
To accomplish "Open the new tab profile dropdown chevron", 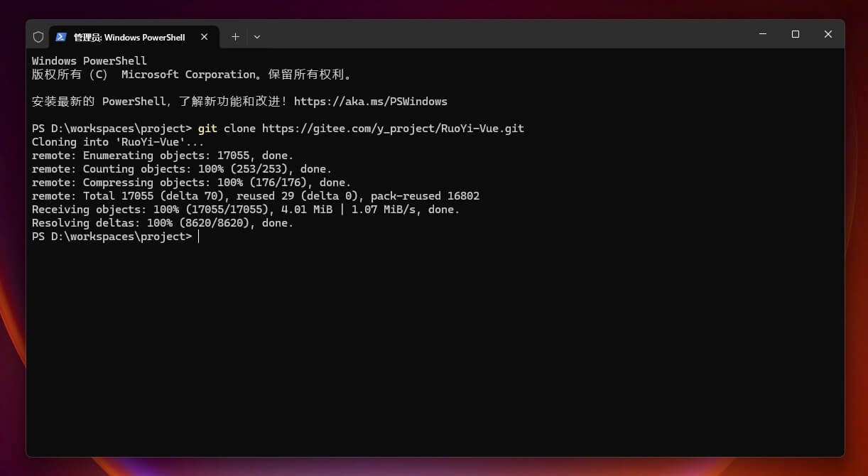I will pos(257,37).
